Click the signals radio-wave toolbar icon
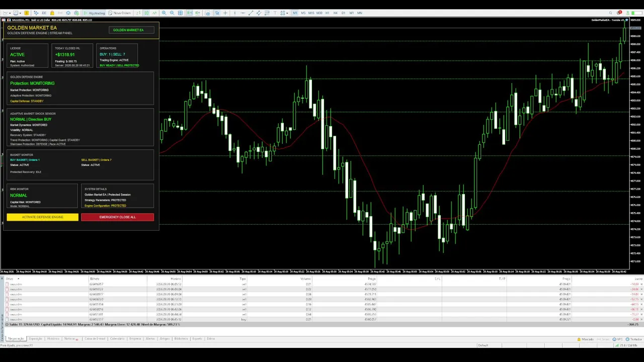This screenshot has width=644, height=362. (x=60, y=13)
